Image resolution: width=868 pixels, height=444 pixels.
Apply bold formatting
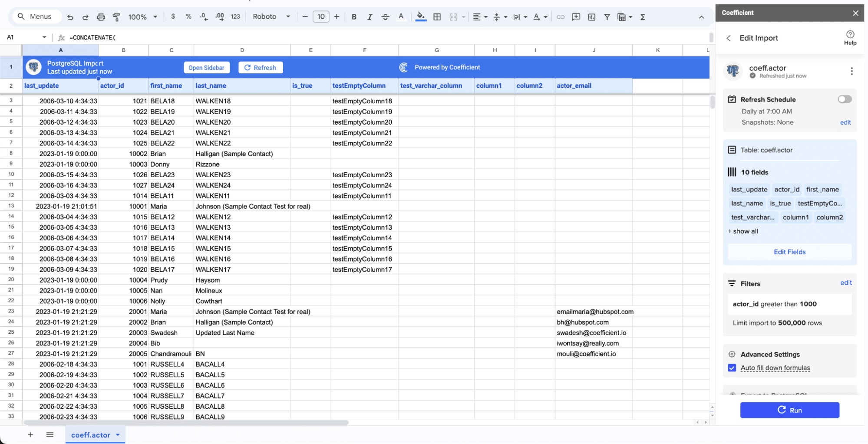coord(354,17)
